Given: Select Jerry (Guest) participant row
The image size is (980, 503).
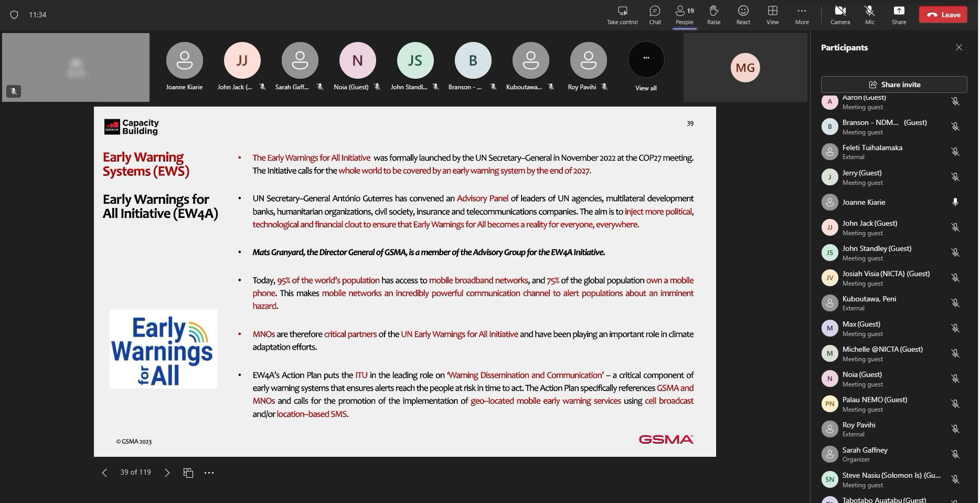Looking at the screenshot, I should pyautogui.click(x=894, y=177).
